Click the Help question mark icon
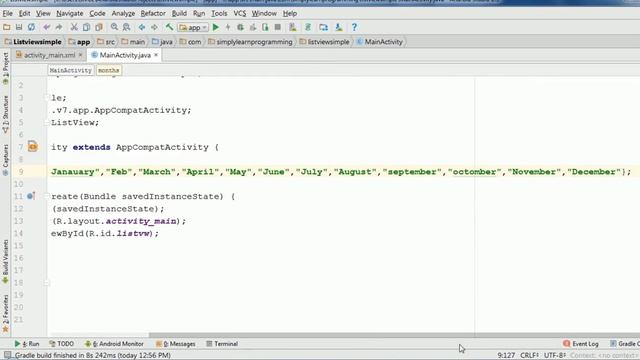640x360 pixels. tap(354, 27)
